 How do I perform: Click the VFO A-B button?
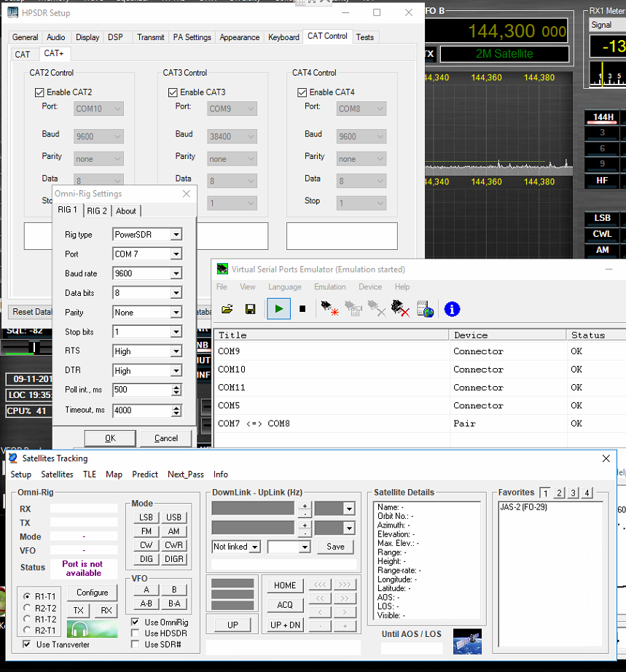pos(146,603)
